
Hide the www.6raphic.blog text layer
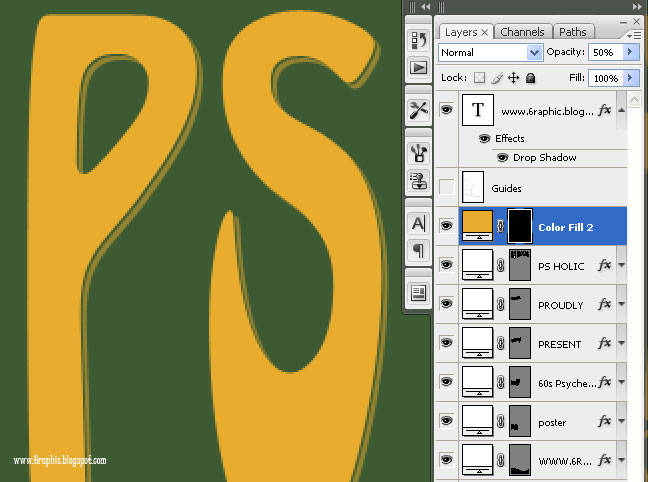(446, 110)
